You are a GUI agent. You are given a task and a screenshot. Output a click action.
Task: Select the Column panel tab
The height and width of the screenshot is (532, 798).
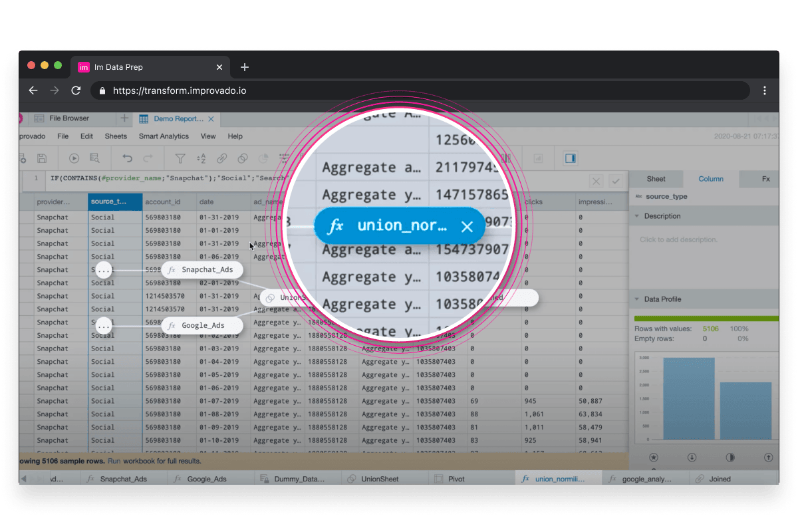click(x=711, y=179)
